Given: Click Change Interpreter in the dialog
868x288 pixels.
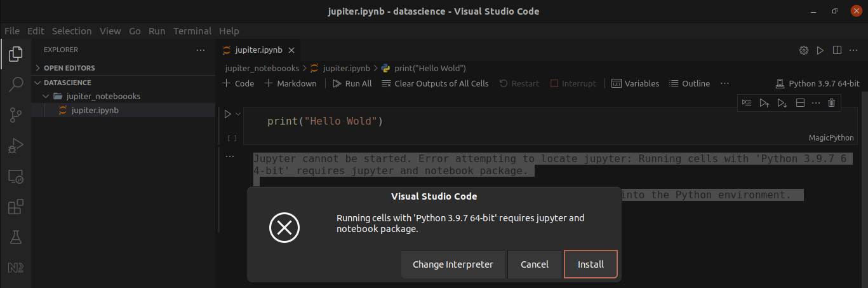Looking at the screenshot, I should pyautogui.click(x=453, y=264).
